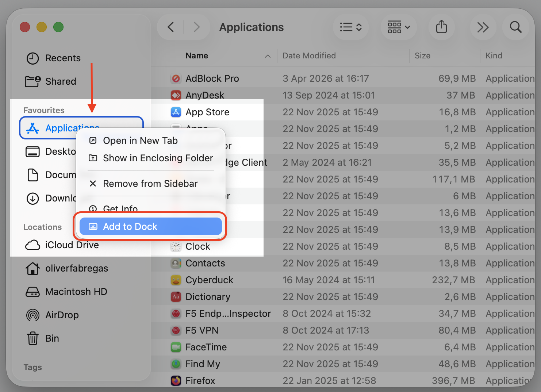Click the F5 Endp...Inspector app icon
Screen dimensions: 541x392
[x=176, y=314]
